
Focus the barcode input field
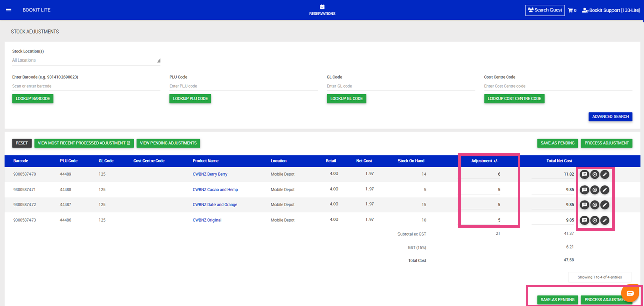click(86, 86)
